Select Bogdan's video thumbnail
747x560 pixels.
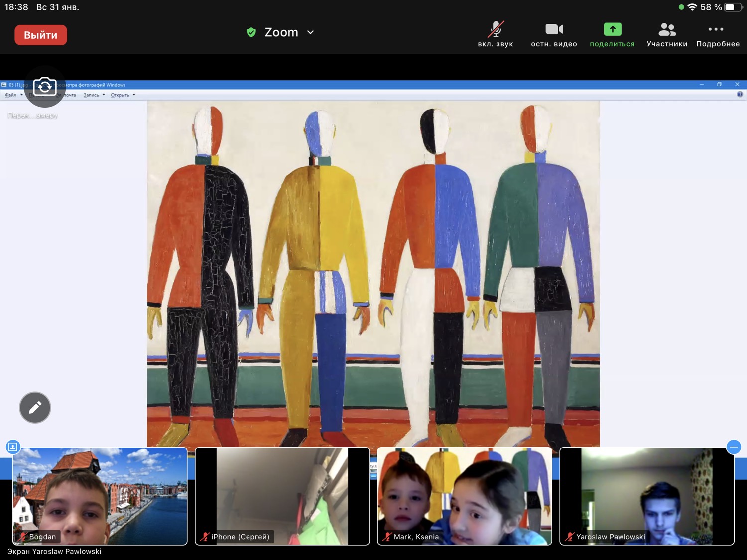click(x=100, y=496)
